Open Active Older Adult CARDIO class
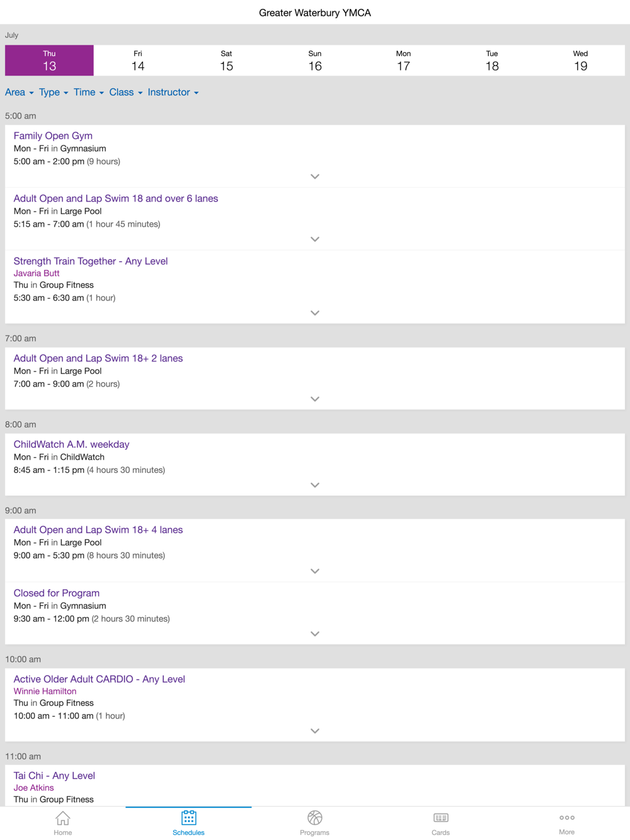The width and height of the screenshot is (630, 840). [x=99, y=679]
